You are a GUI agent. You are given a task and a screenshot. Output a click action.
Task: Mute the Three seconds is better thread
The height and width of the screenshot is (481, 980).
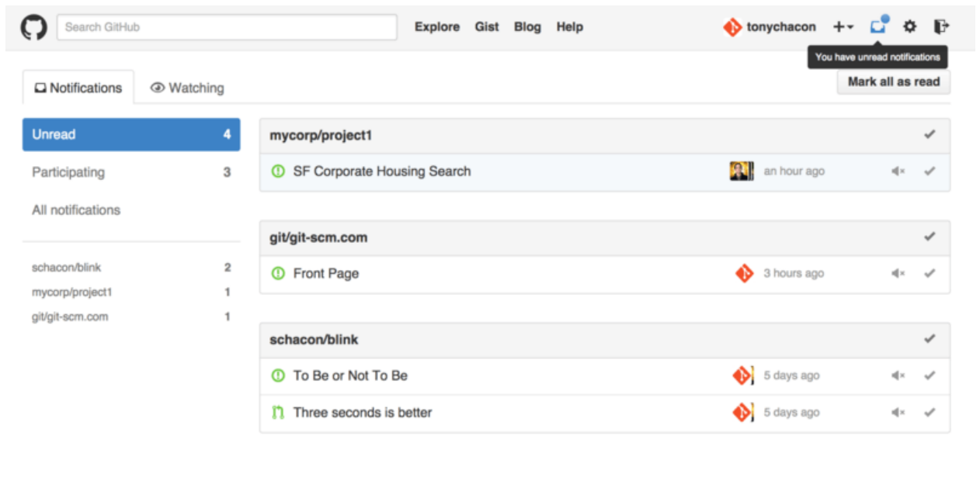[x=898, y=413]
